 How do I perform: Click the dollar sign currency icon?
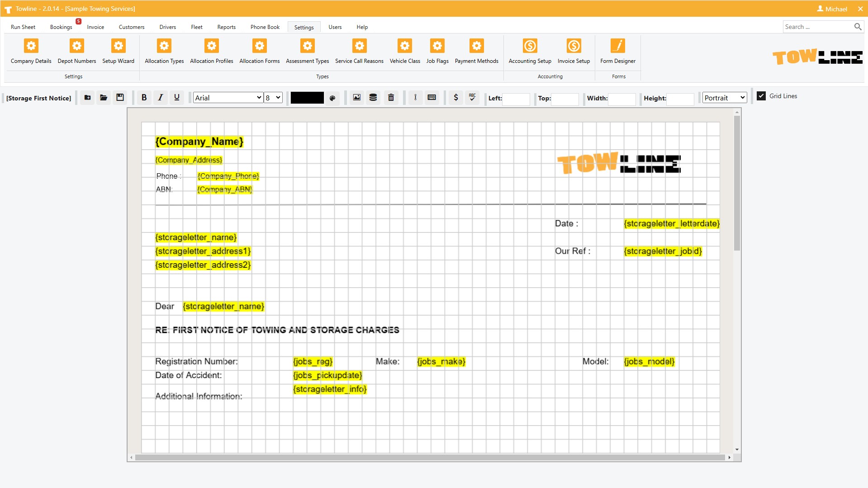pos(455,98)
